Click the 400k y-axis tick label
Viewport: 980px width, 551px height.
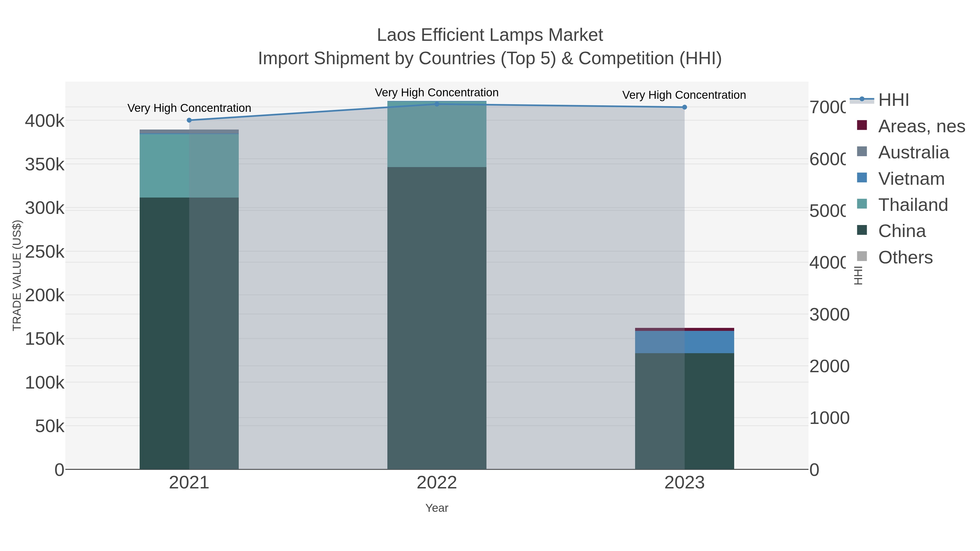45,121
